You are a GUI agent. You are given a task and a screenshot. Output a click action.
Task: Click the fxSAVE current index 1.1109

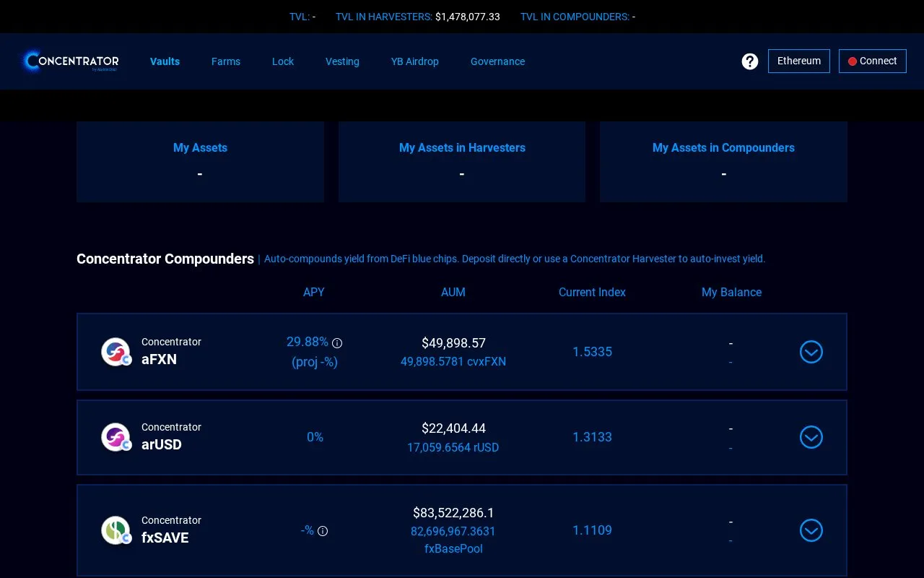(592, 530)
